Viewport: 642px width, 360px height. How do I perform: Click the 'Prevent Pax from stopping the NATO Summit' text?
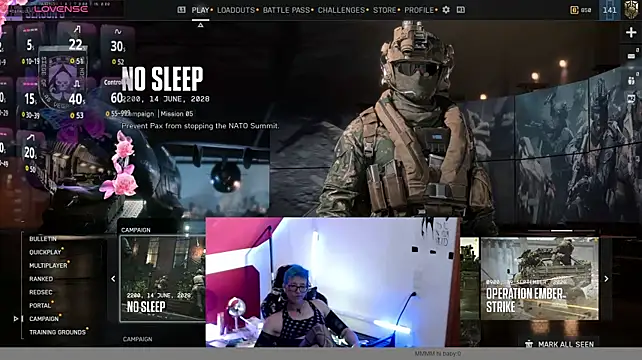[200, 126]
